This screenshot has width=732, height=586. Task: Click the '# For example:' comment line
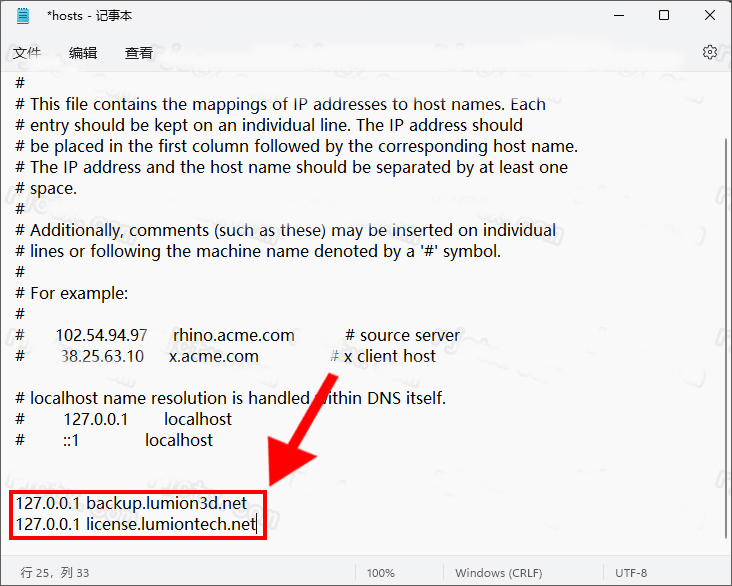71,293
